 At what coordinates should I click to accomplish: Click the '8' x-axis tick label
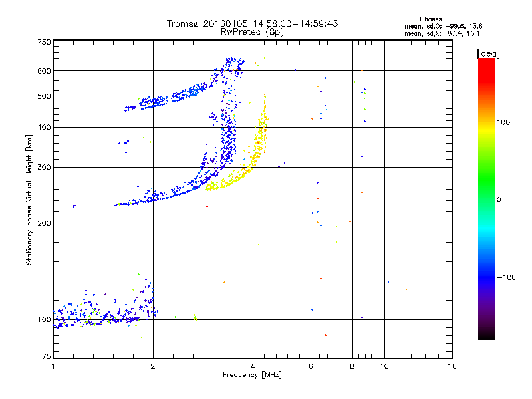tap(352, 366)
